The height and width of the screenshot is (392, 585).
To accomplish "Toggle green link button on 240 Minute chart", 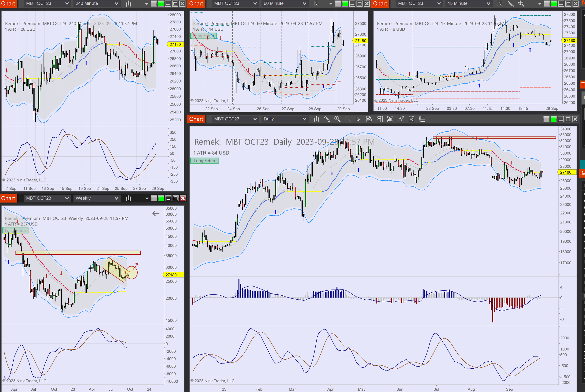I will click(161, 4).
